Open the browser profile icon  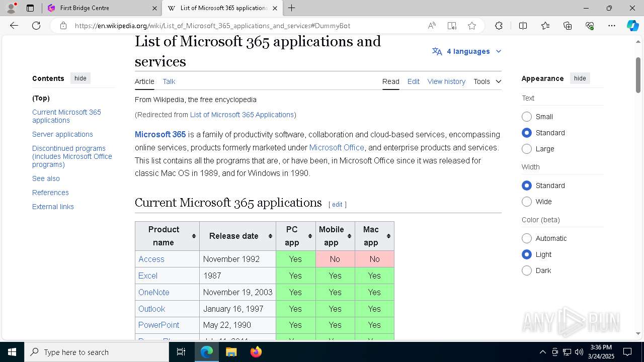(11, 8)
